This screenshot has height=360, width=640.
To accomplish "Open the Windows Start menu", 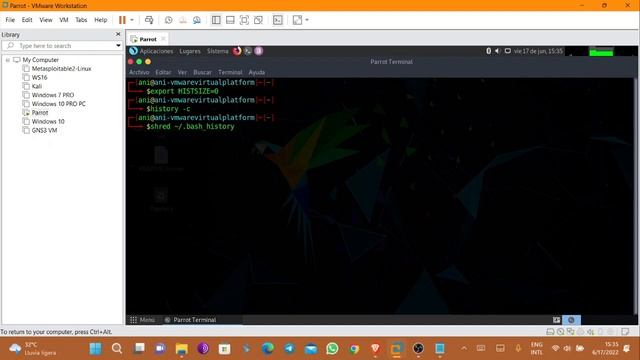I will tap(96, 349).
